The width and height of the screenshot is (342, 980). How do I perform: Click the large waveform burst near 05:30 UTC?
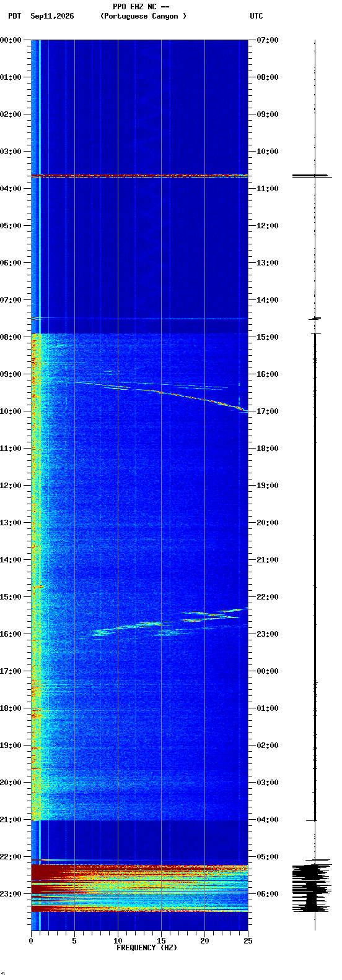312,888
